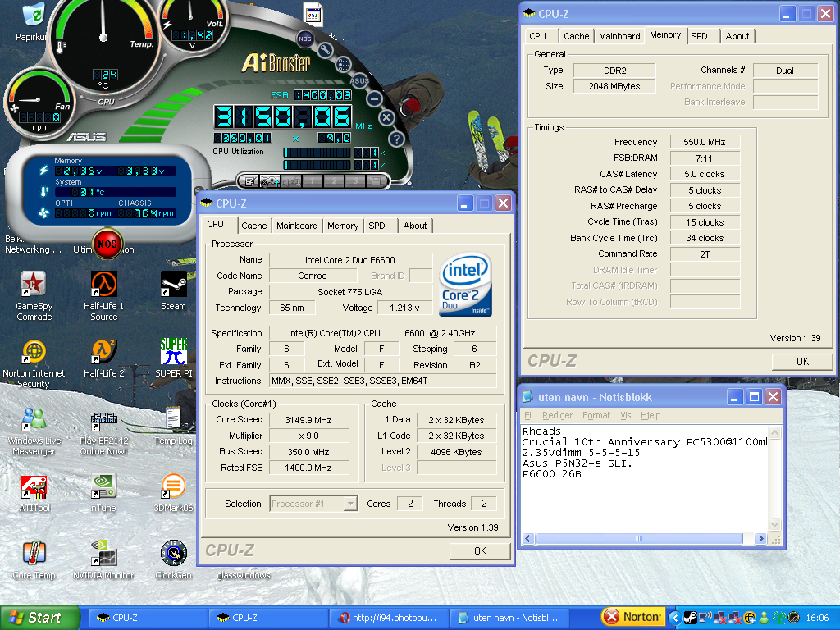The height and width of the screenshot is (630, 840).
Task: Click the green antenna wireless tray icon
Action: [x=779, y=618]
